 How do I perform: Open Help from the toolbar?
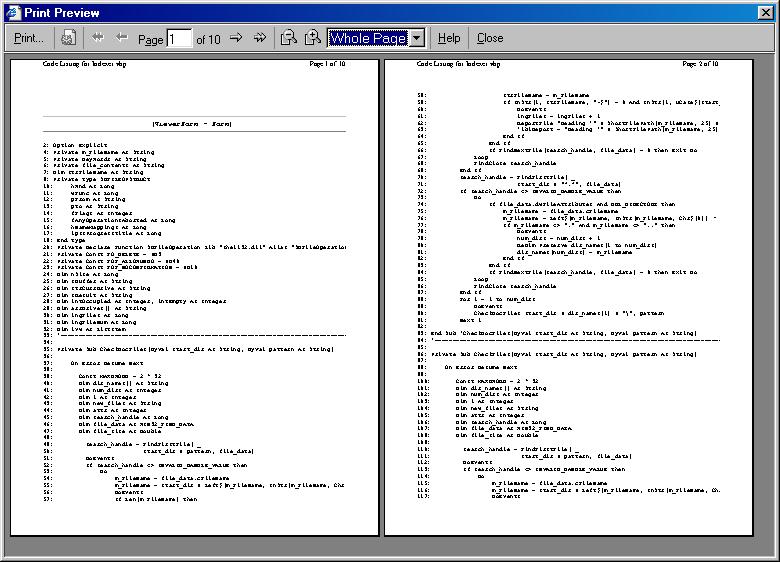(449, 38)
